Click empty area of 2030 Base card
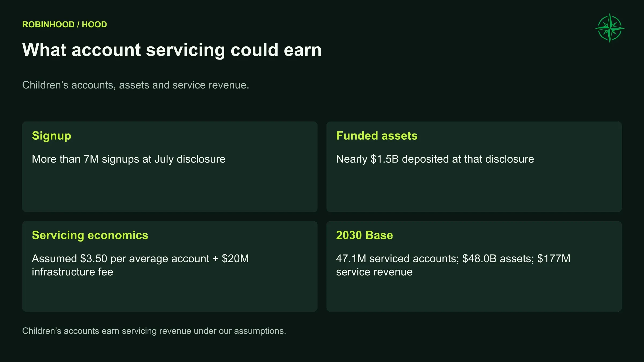Viewport: 644px width, 362px height. tap(474, 295)
